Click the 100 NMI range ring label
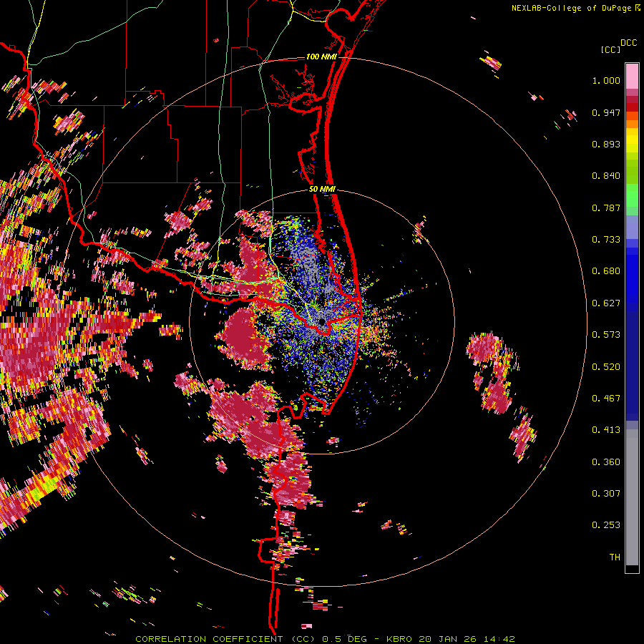 coord(321,57)
